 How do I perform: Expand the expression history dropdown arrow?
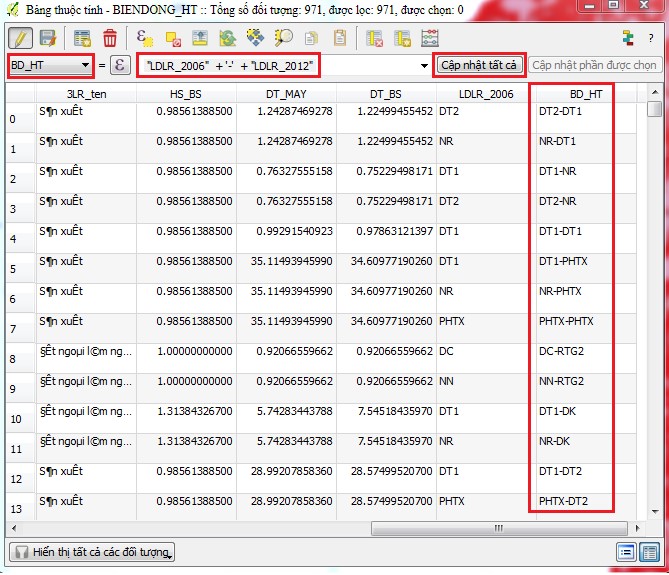click(x=424, y=66)
